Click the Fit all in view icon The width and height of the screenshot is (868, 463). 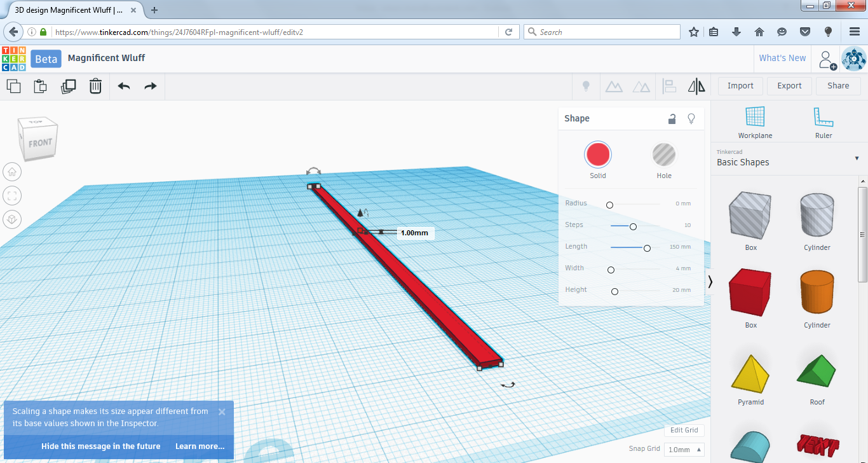(x=11, y=195)
